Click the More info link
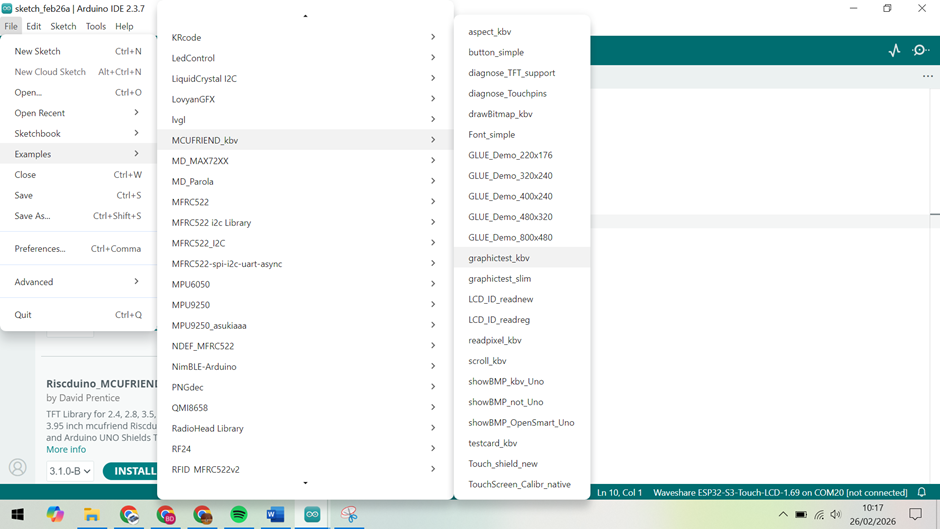 tap(66, 449)
